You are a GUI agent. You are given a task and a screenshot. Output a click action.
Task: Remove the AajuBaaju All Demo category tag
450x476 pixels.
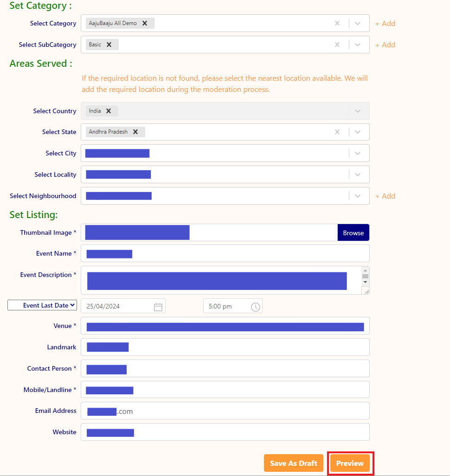145,23
